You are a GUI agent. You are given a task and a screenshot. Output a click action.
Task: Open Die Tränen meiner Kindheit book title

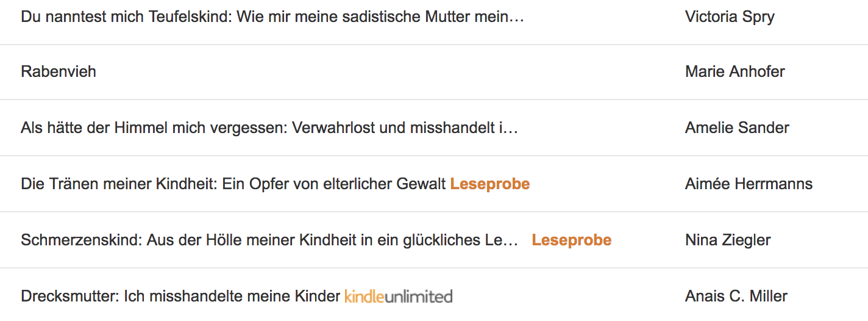[x=233, y=184]
